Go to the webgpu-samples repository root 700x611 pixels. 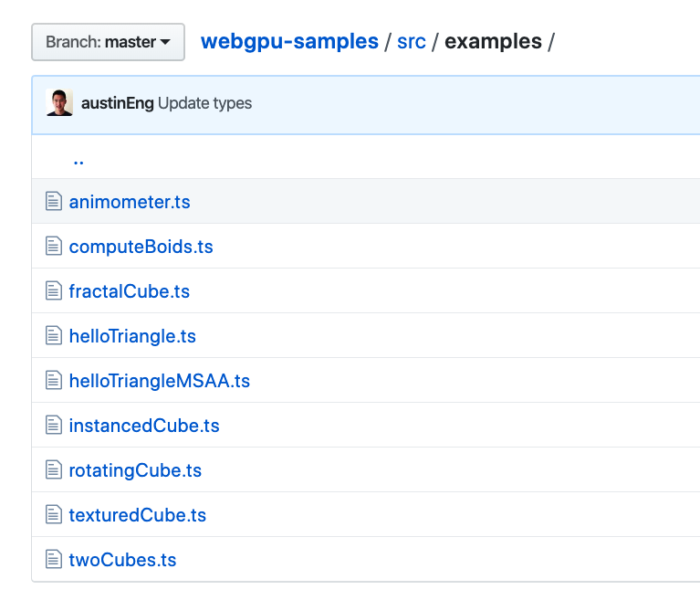[289, 41]
